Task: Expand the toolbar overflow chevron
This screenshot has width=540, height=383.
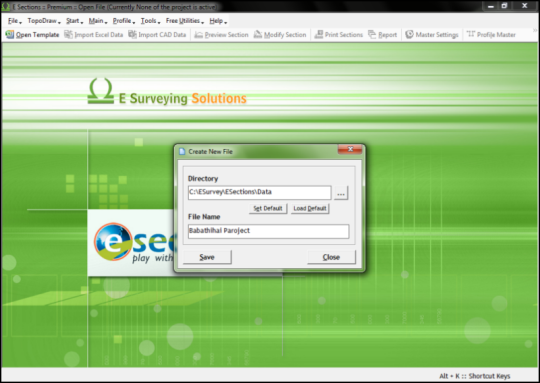Action: tap(535, 30)
